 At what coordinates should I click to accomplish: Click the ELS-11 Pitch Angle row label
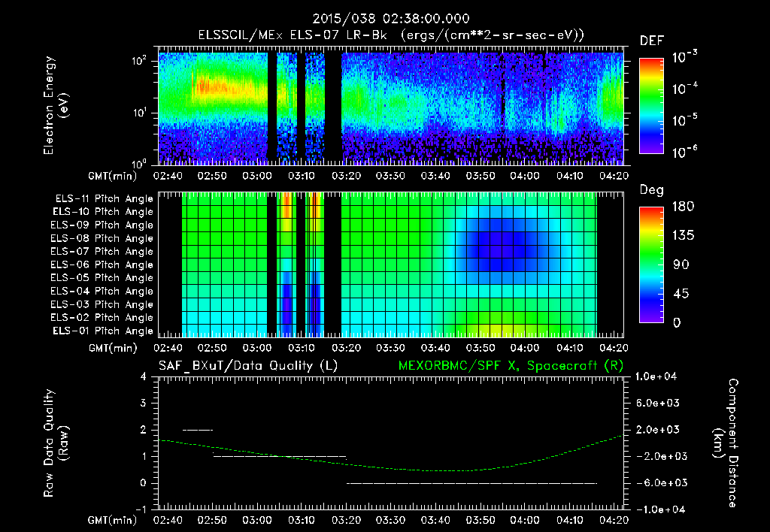point(104,199)
